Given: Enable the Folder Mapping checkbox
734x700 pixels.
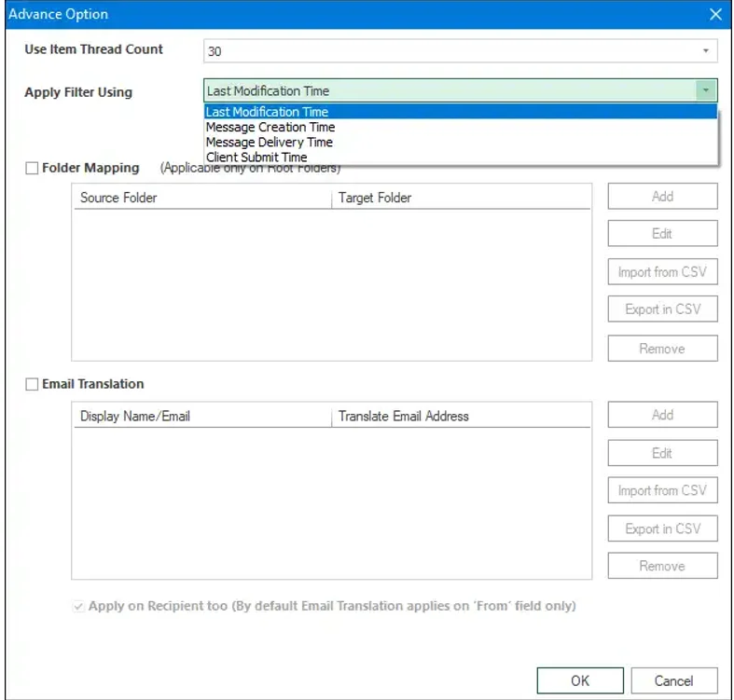Looking at the screenshot, I should [x=32, y=168].
